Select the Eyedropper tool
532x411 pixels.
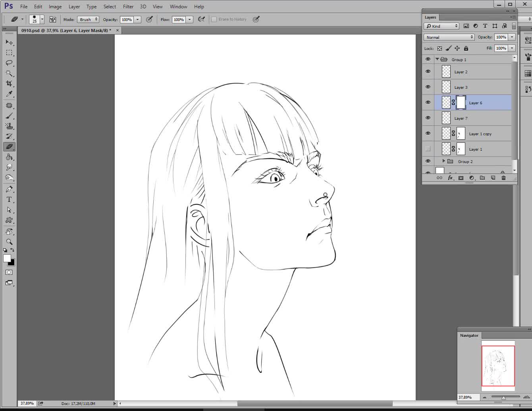pos(9,94)
